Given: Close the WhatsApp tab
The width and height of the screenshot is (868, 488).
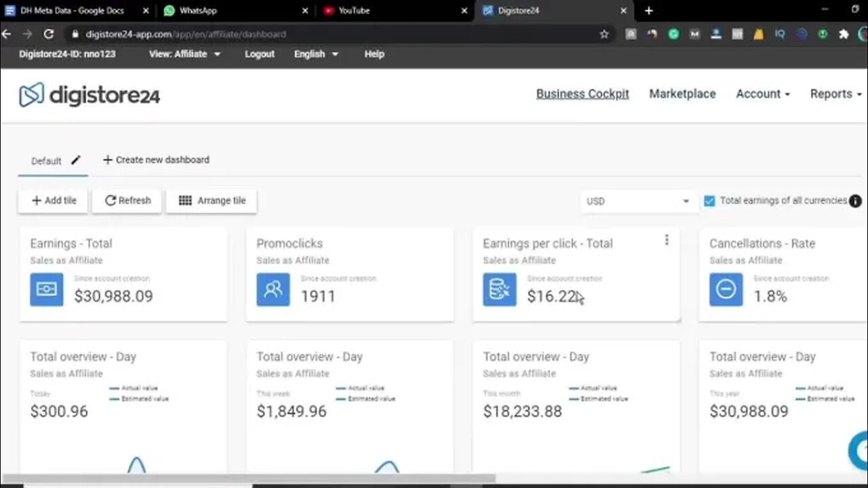Looking at the screenshot, I should [x=305, y=11].
